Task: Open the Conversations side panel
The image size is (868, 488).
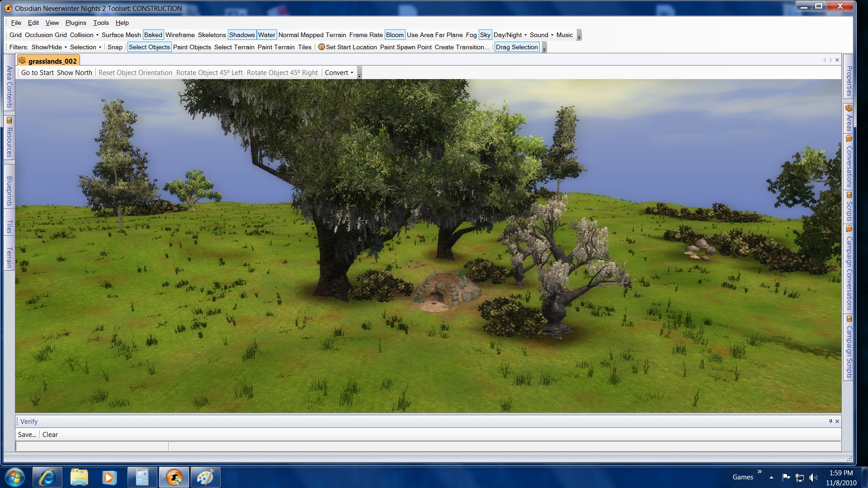Action: (x=849, y=163)
